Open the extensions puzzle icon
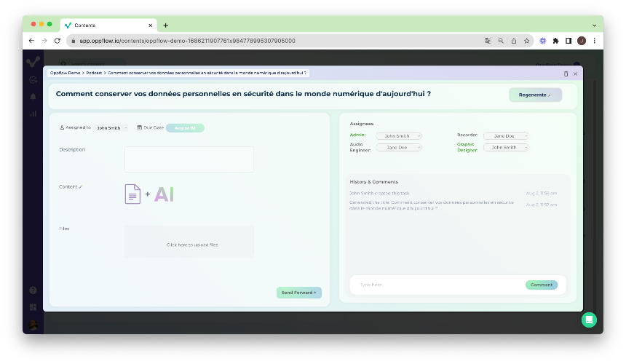 [555, 41]
